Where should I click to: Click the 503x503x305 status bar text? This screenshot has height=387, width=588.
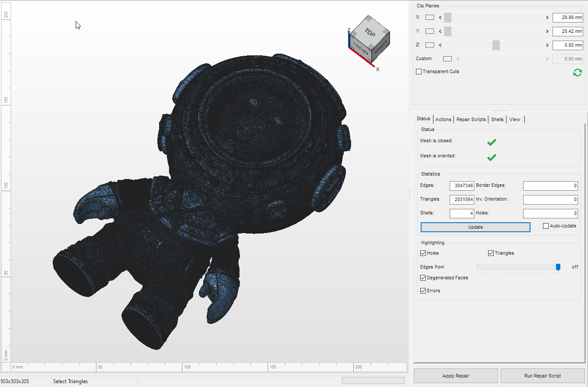15,381
